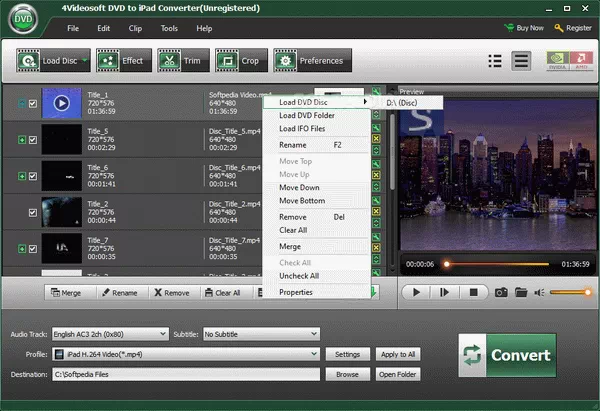Click the Register key icon

click(559, 28)
